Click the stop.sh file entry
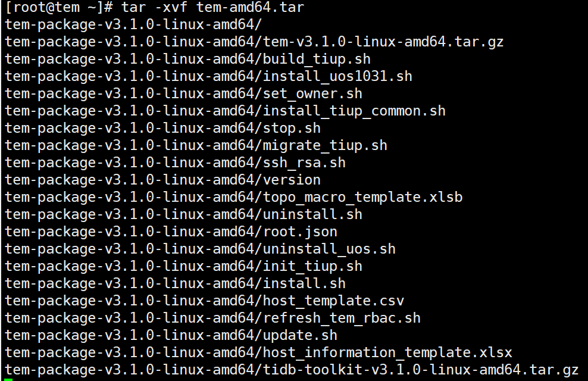The image size is (588, 381). [x=162, y=128]
